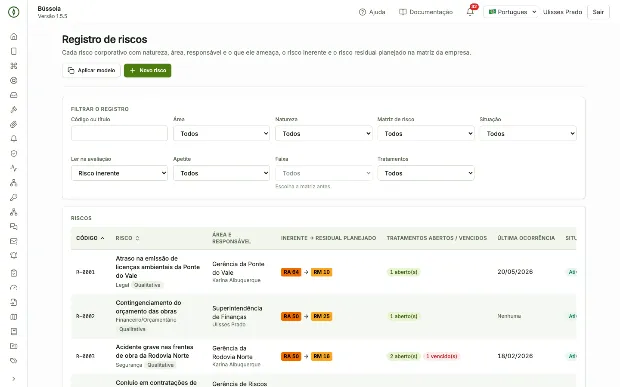Screen dimensions: 620x387
Task: Click user name Ulisses Prado
Action: 562,12
